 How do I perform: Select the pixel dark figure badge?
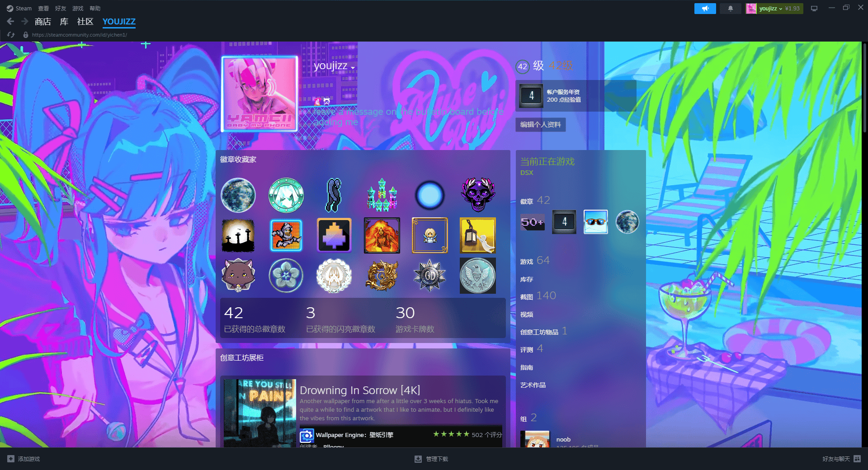coord(334,195)
